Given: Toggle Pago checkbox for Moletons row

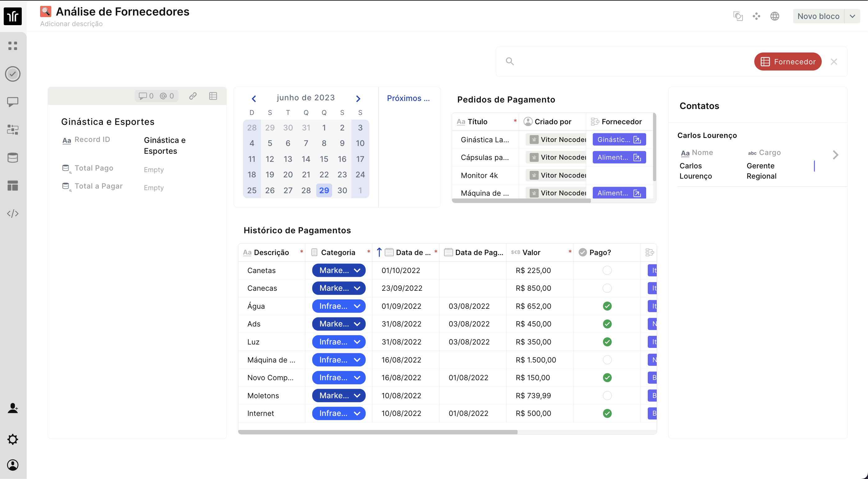Looking at the screenshot, I should pyautogui.click(x=607, y=395).
